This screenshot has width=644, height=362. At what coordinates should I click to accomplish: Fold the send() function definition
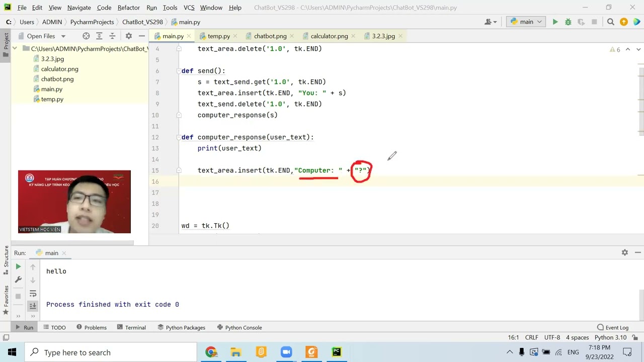point(179,71)
